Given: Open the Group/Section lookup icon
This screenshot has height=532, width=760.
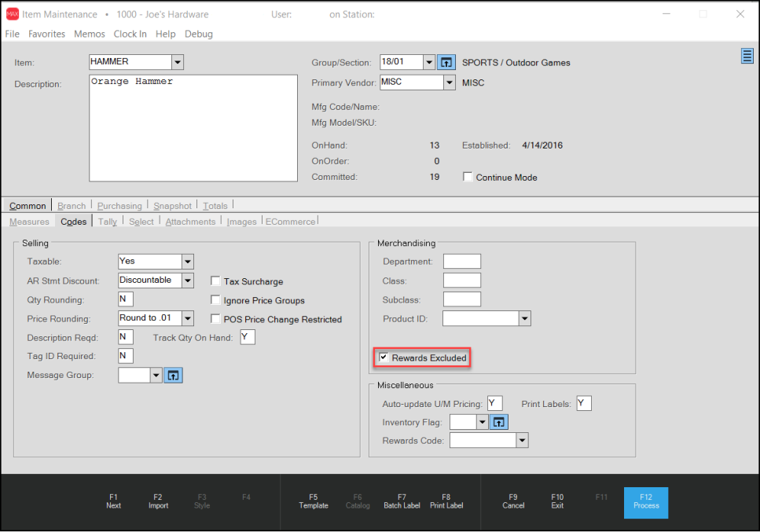Looking at the screenshot, I should point(446,62).
